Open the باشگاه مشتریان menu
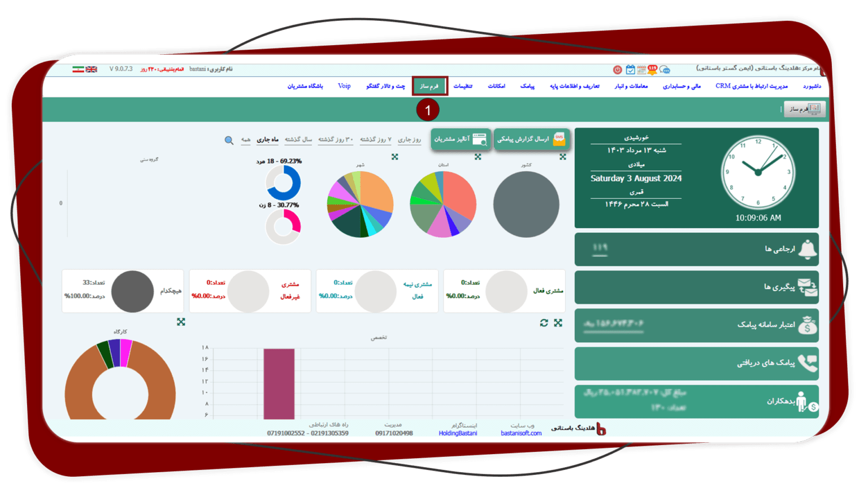Image resolution: width=868 pixels, height=488 pixels. [x=305, y=86]
